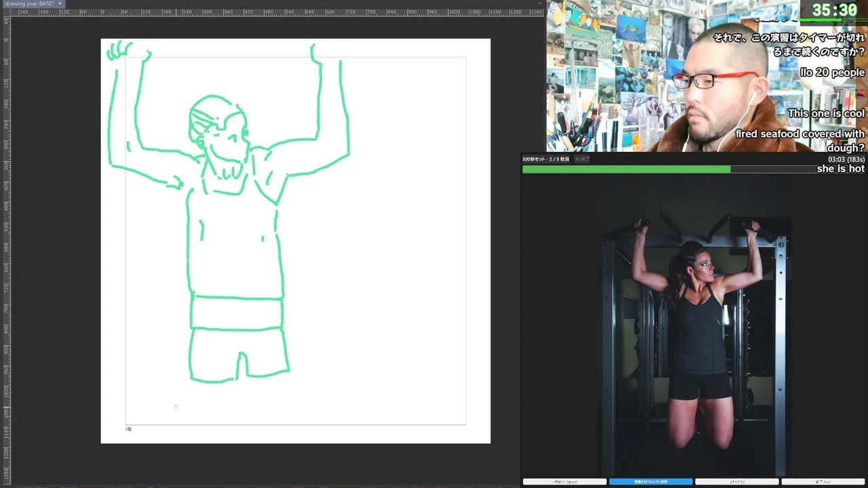
Task: Click the blue 'move image to folder' button
Action: [650, 481]
